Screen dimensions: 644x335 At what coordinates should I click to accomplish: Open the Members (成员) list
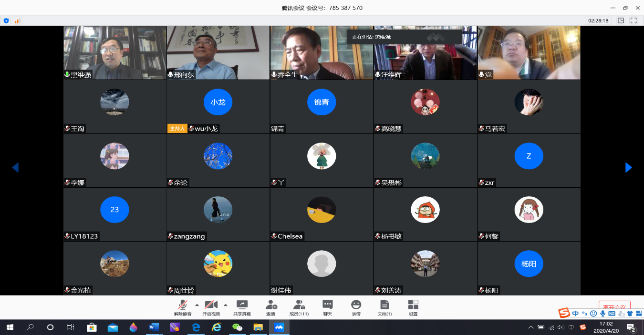coord(299,307)
